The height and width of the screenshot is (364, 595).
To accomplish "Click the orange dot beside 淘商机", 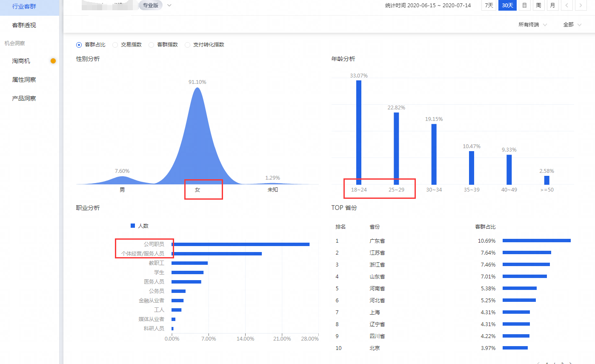I will tap(53, 61).
